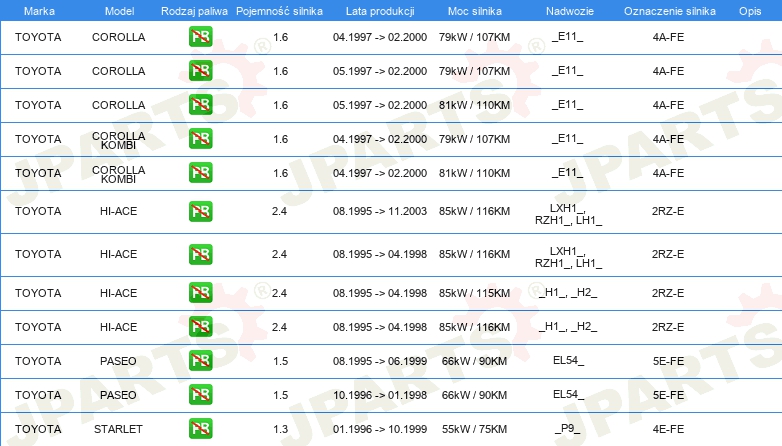Select EL54_ body in Paseo 10.1996 row
The width and height of the screenshot is (782, 446).
(x=568, y=395)
